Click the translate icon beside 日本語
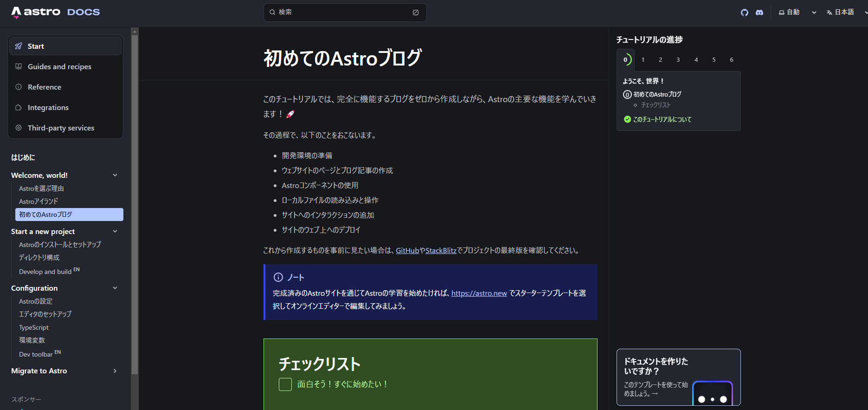Viewport: 868px width, 410px height. (x=829, y=13)
